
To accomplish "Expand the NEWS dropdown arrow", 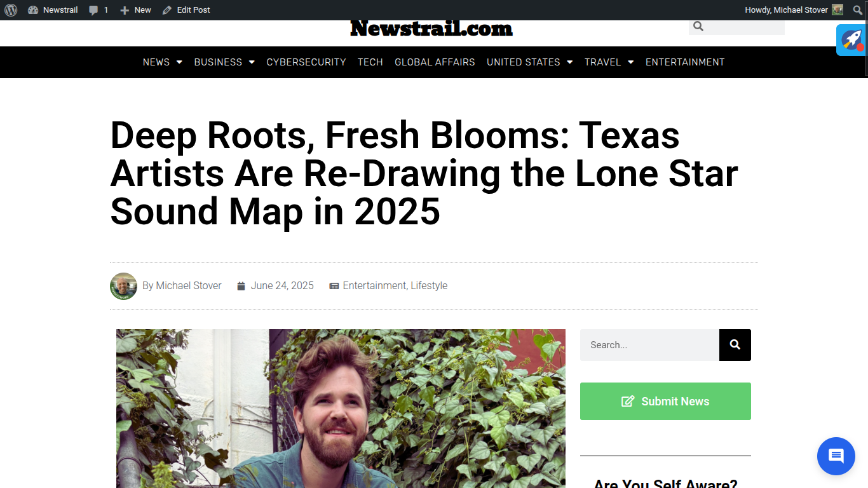I will (x=179, y=62).
